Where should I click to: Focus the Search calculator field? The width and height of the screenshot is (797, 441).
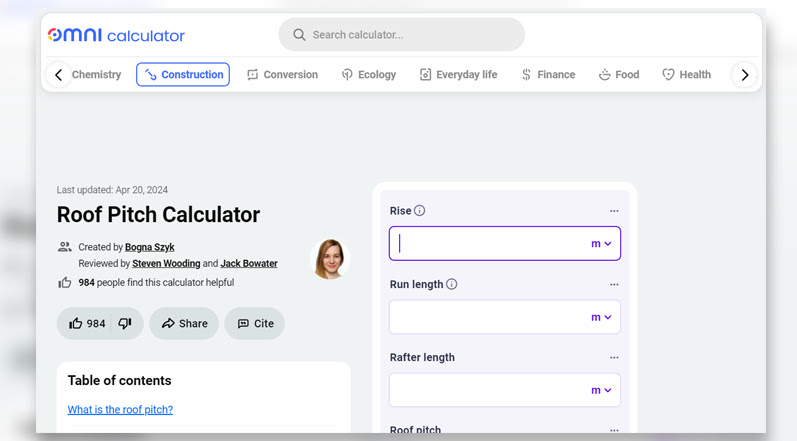(402, 35)
